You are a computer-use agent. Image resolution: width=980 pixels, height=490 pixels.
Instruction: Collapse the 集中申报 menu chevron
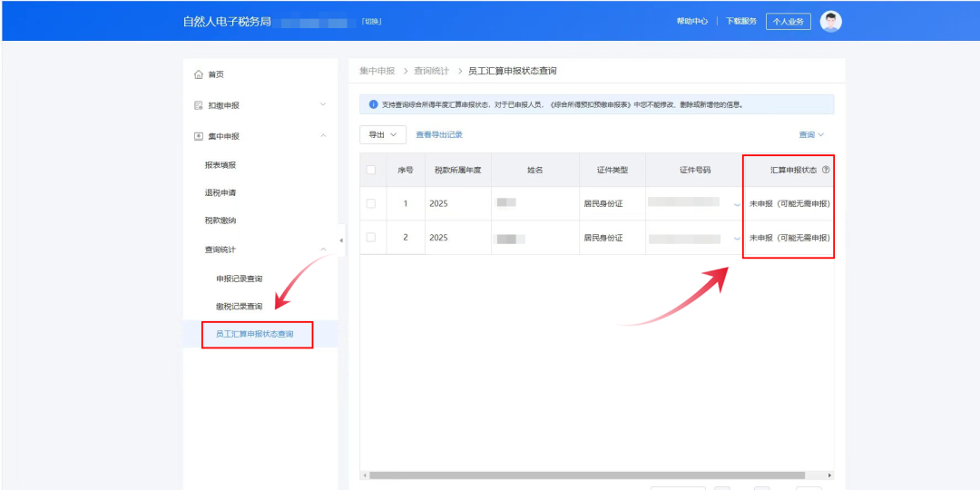click(323, 135)
